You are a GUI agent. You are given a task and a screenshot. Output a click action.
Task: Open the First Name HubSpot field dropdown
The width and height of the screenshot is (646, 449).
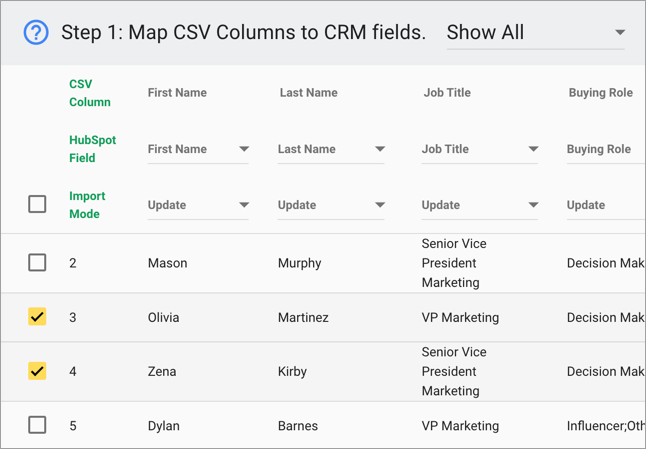point(198,149)
